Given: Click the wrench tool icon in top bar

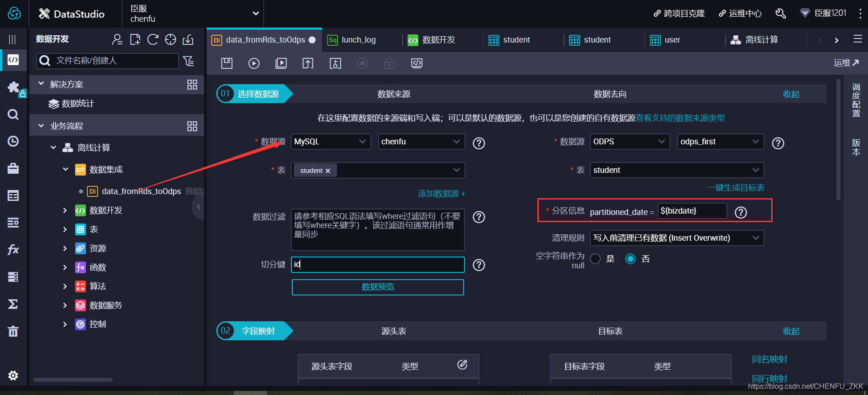Looking at the screenshot, I should 781,14.
